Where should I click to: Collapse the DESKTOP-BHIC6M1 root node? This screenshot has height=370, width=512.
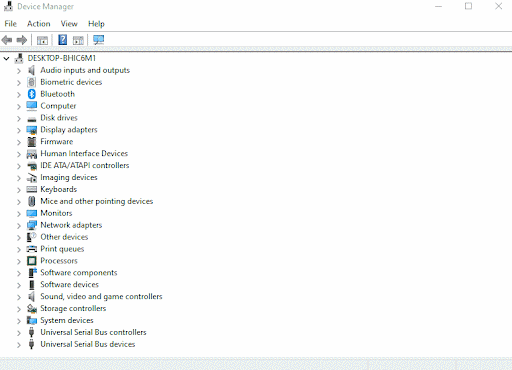[6, 59]
